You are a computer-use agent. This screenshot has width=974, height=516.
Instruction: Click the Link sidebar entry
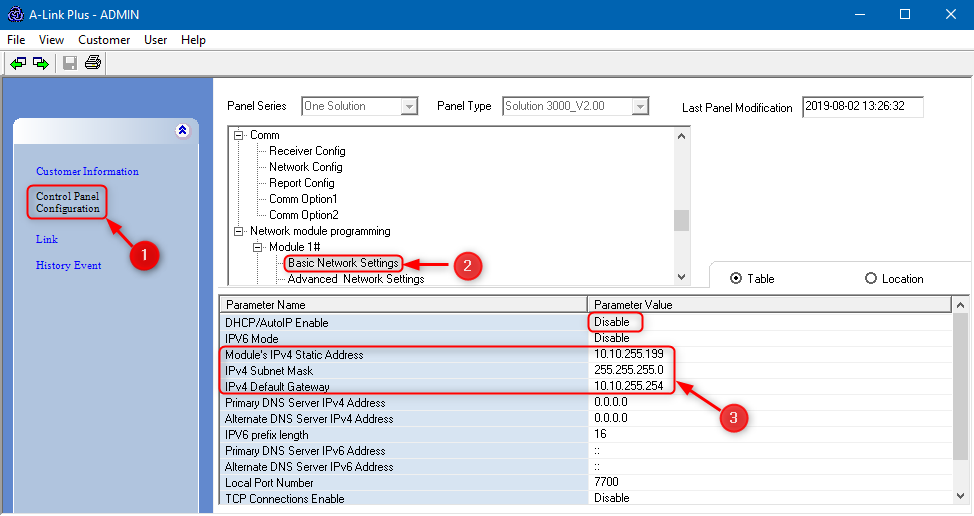pyautogui.click(x=47, y=239)
